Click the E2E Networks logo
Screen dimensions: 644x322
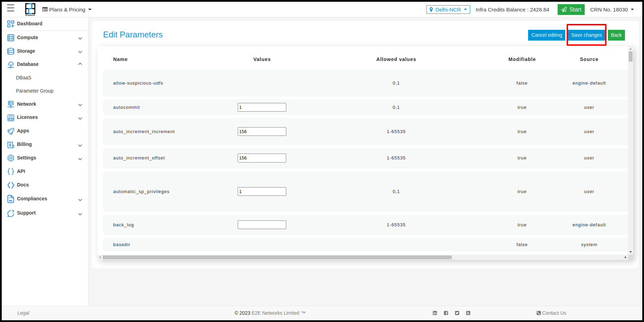(30, 9)
